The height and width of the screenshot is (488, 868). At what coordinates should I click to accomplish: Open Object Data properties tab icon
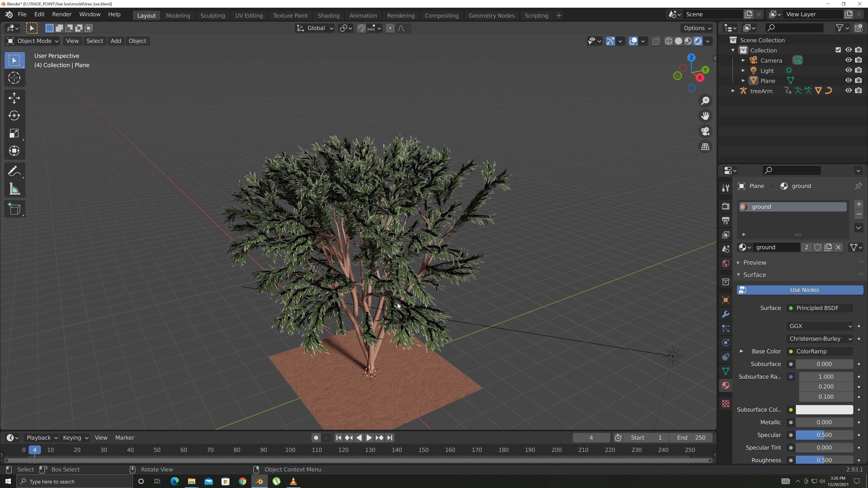[725, 371]
